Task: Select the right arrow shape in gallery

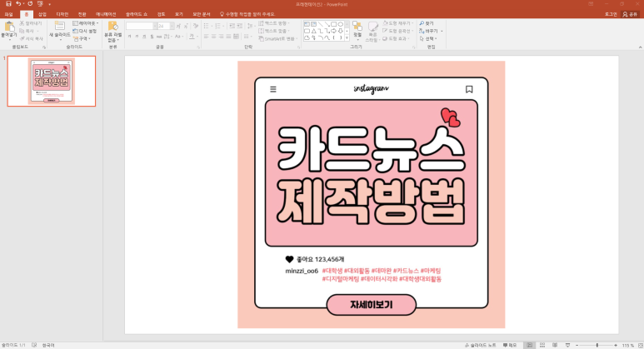Action: (334, 31)
